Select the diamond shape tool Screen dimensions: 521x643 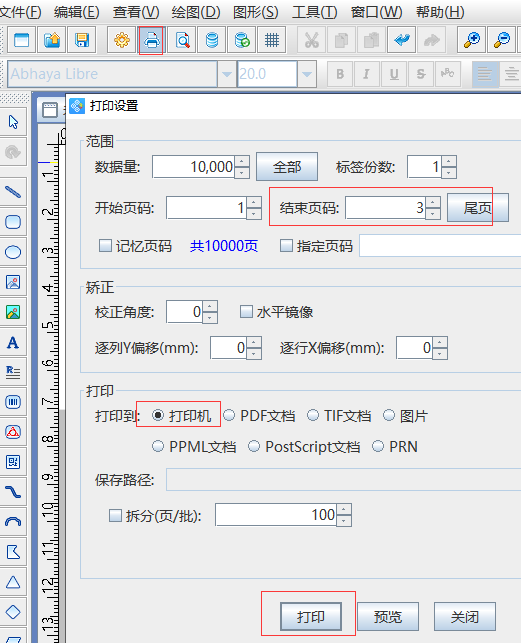tap(13, 612)
